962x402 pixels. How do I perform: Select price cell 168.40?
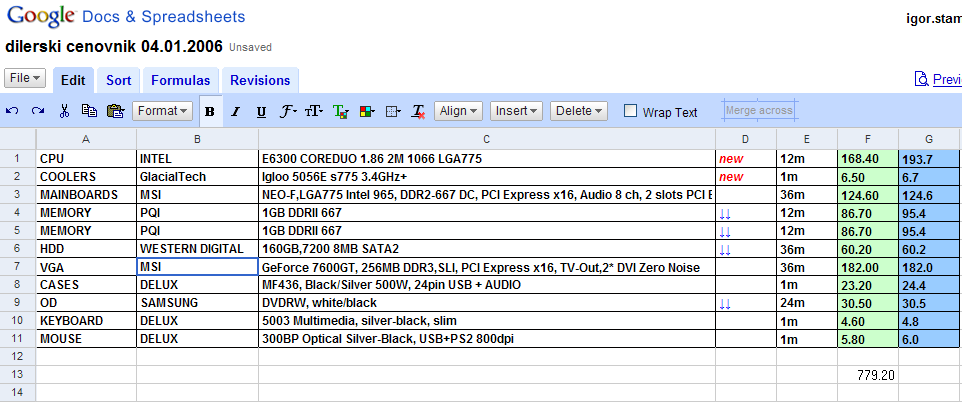pyautogui.click(x=868, y=159)
